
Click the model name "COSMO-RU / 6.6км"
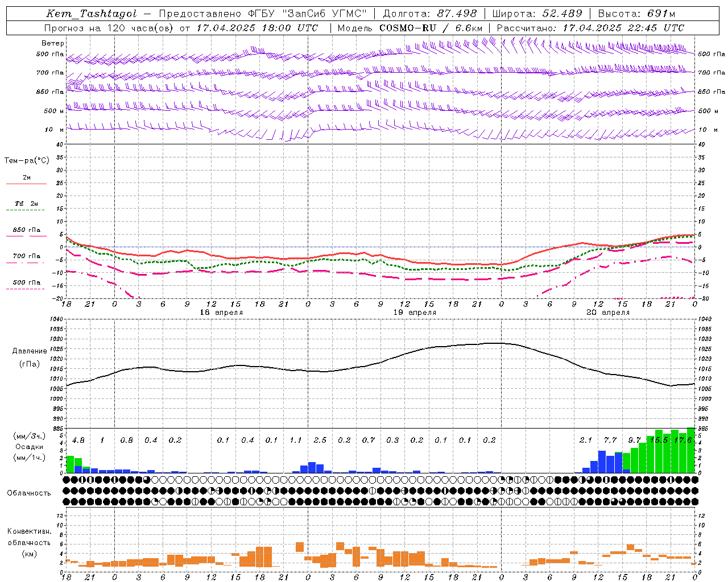pos(431,28)
